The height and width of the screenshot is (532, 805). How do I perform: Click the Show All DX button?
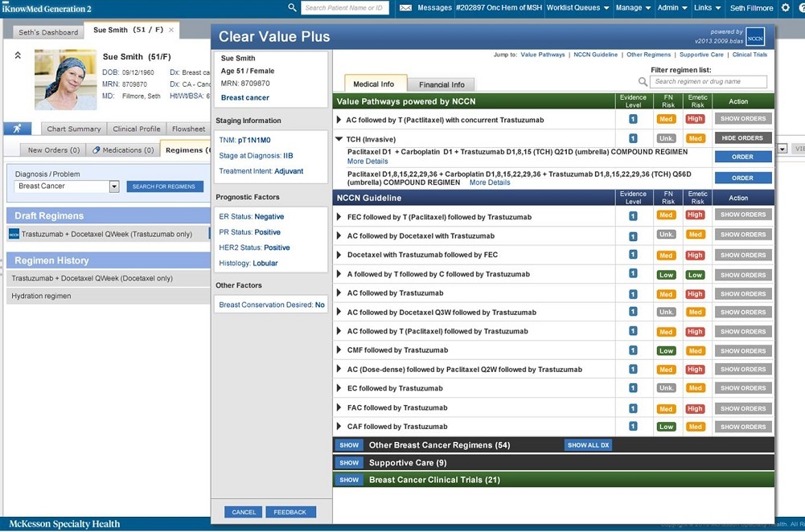click(x=589, y=445)
